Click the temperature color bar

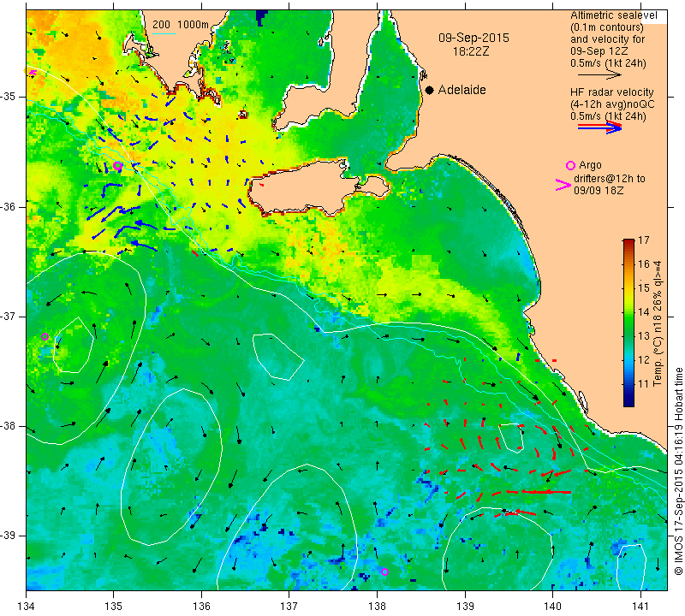[x=628, y=323]
